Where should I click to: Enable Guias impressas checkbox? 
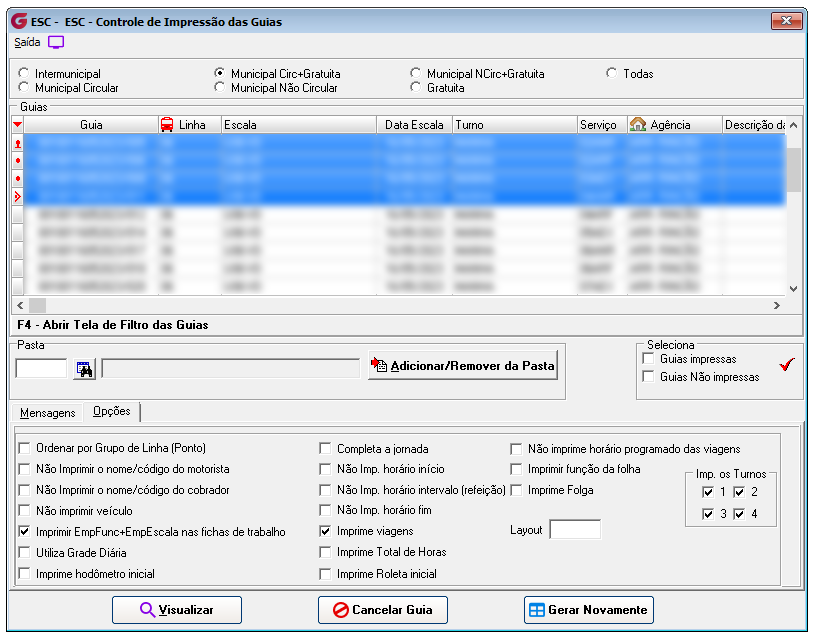(x=648, y=358)
